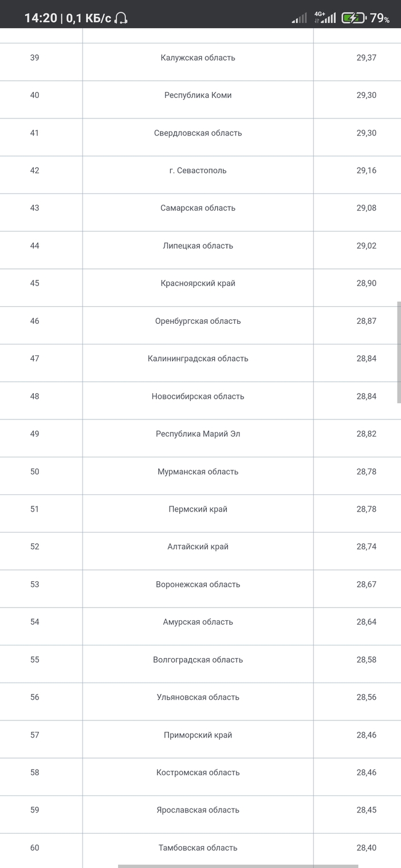Tap Приморский край in the table

click(198, 735)
